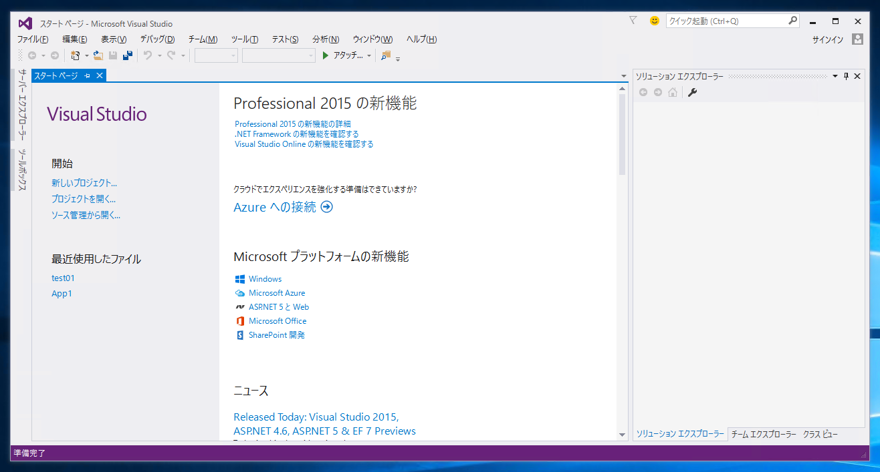Click the Navigate Backward arrow in main toolbar
The image size is (880, 472).
[x=32, y=56]
